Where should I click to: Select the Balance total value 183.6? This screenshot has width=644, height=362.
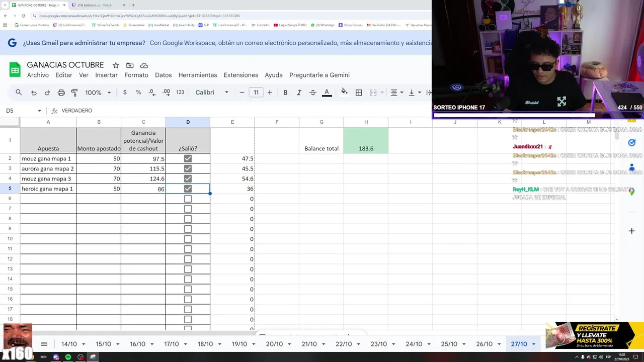click(x=366, y=140)
